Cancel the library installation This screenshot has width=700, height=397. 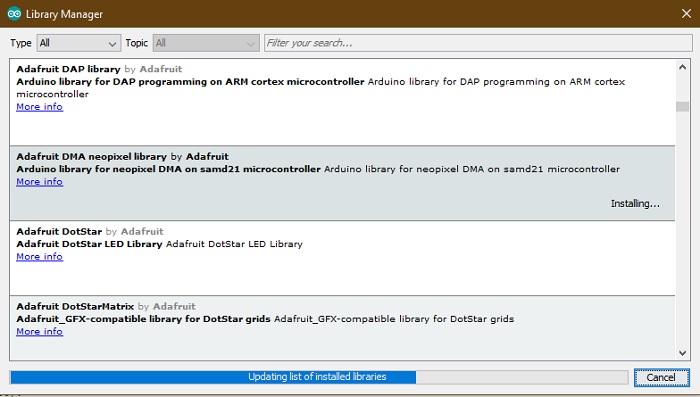(x=661, y=377)
